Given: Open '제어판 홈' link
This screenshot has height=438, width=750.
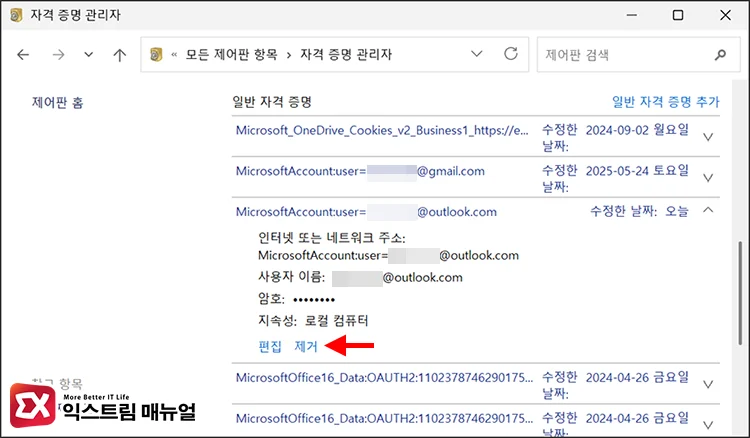Looking at the screenshot, I should point(57,102).
